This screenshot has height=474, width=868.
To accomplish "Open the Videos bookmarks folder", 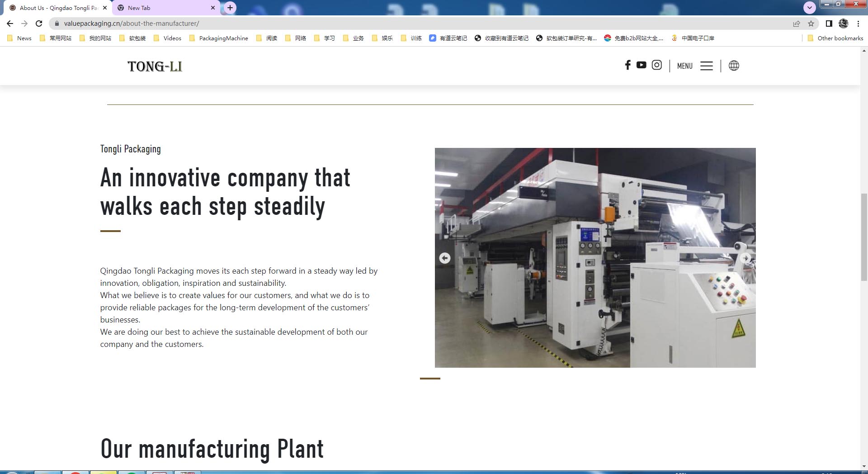I will 168,38.
